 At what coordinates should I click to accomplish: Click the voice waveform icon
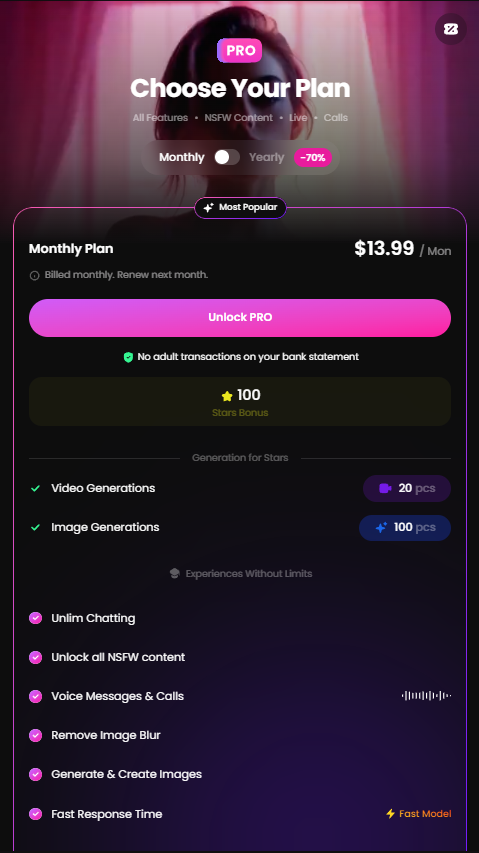[x=426, y=696]
